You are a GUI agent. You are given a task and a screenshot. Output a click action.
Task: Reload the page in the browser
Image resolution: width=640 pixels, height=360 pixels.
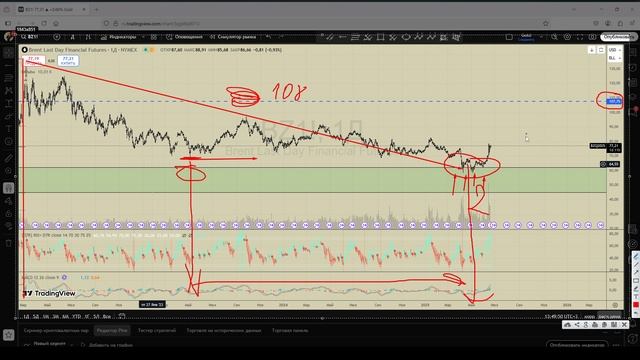(44, 24)
